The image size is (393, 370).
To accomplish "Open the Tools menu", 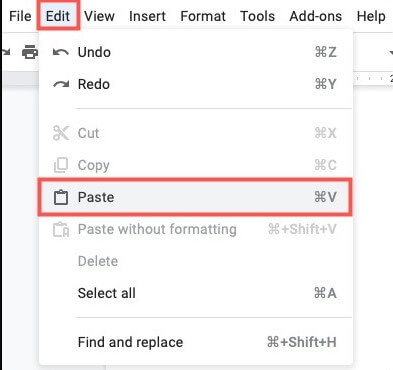I will [x=257, y=16].
